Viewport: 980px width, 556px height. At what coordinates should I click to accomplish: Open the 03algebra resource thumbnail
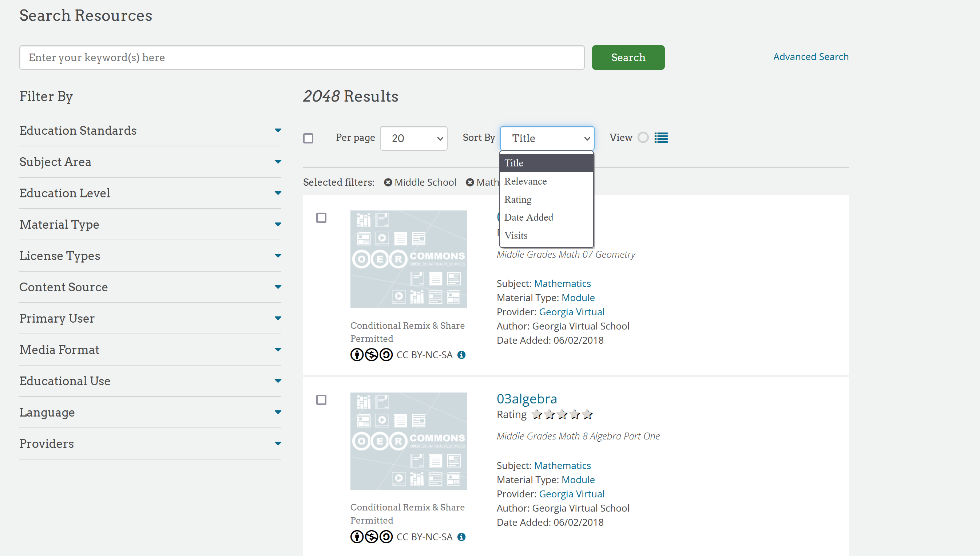408,441
